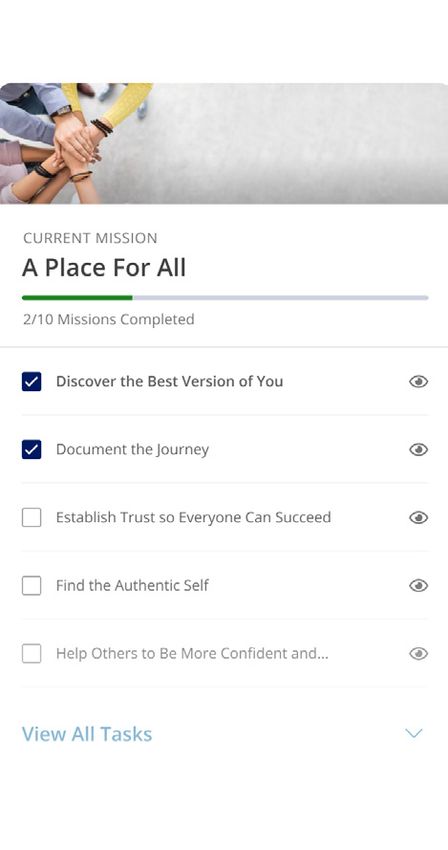
Task: Click the teamwork hands banner image
Action: tap(224, 144)
